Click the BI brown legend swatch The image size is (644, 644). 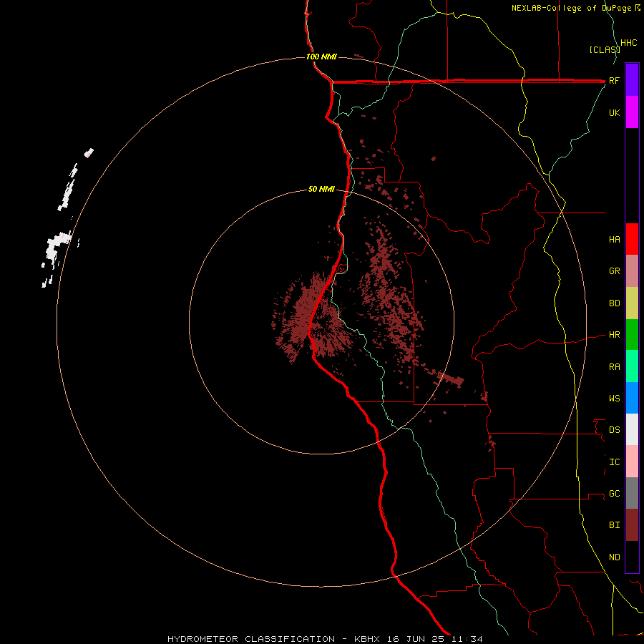pos(632,525)
